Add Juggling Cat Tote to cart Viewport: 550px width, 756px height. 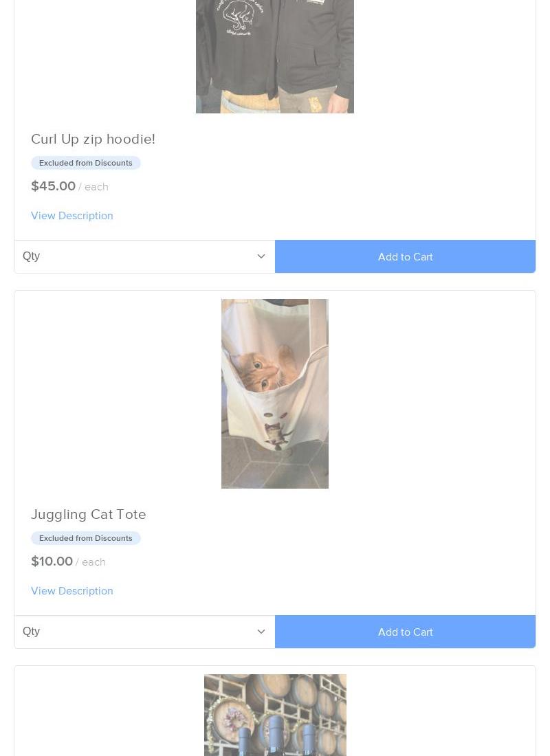coord(405,632)
